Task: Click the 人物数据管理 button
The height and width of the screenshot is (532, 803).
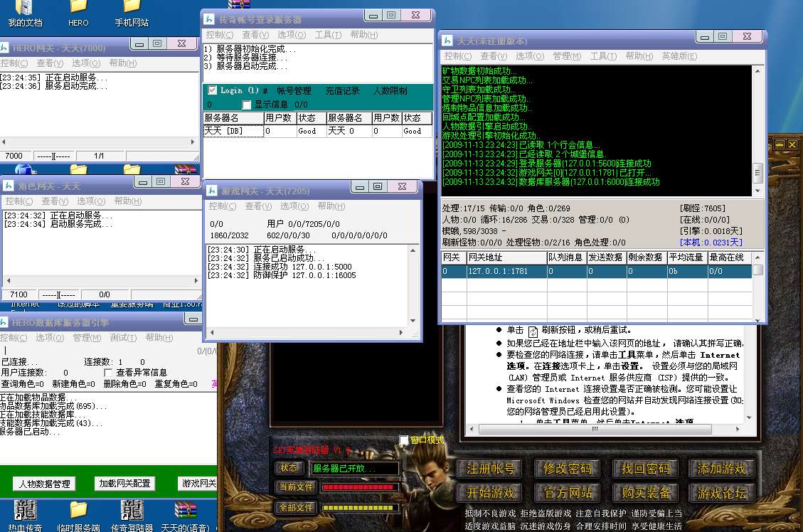Action: click(45, 484)
